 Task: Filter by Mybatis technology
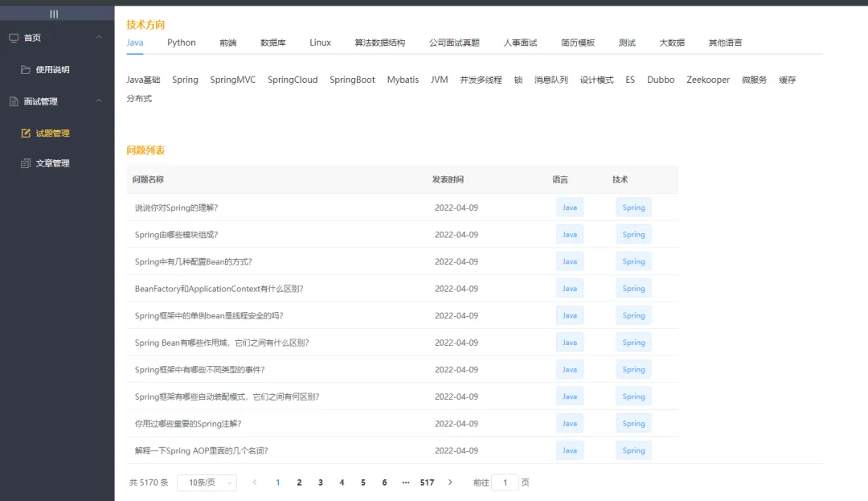point(403,80)
